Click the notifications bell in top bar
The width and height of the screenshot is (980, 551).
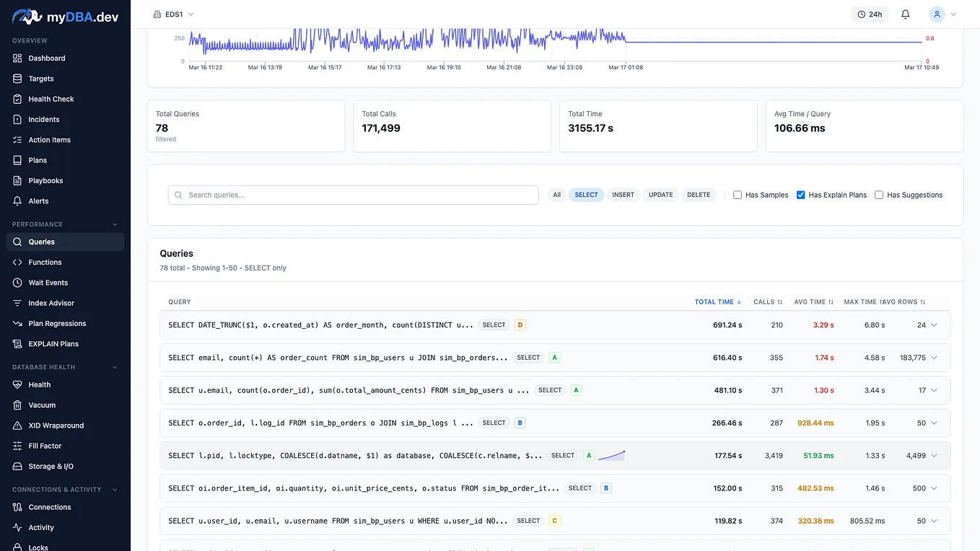pyautogui.click(x=906, y=14)
